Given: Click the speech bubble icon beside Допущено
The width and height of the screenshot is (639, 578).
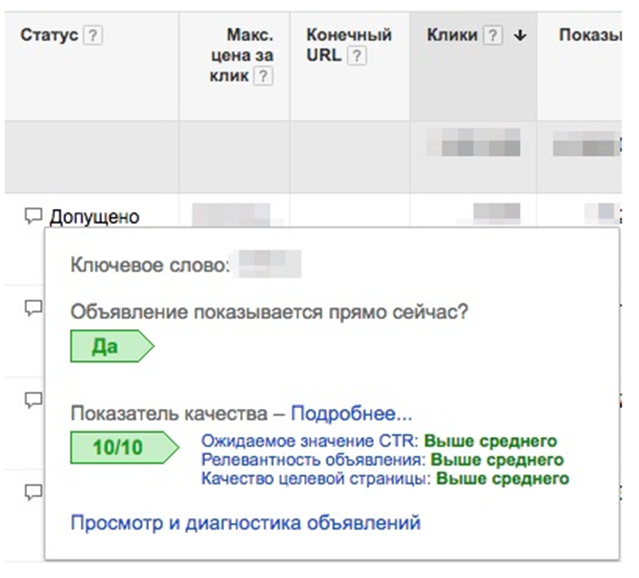Looking at the screenshot, I should click(34, 215).
